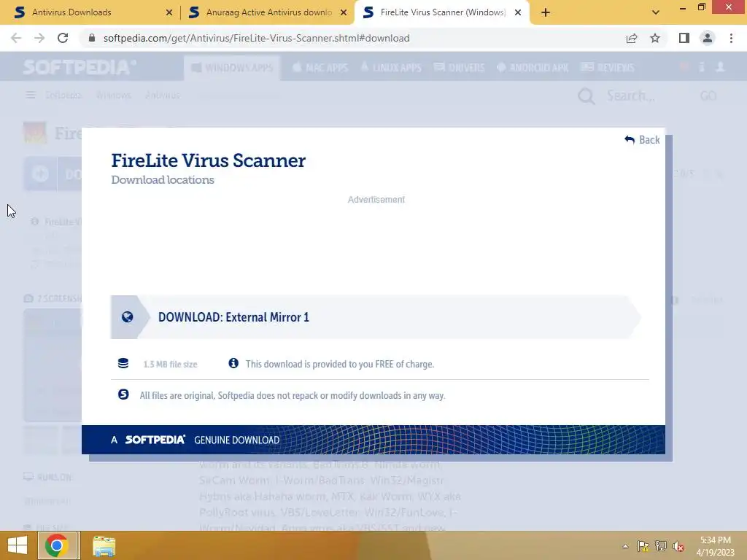Screen dimensions: 747x560
Task: Share this page via share icon
Action: (x=632, y=38)
